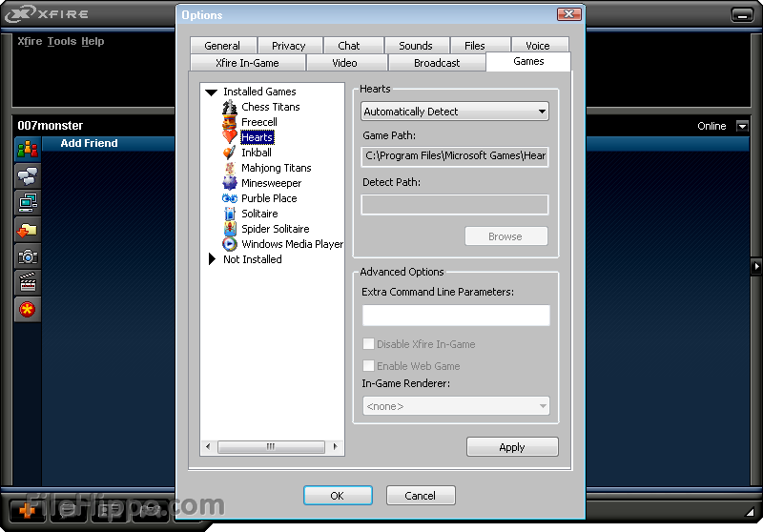Click the Mahjong Titans game icon
The width and height of the screenshot is (763, 532).
(230, 168)
